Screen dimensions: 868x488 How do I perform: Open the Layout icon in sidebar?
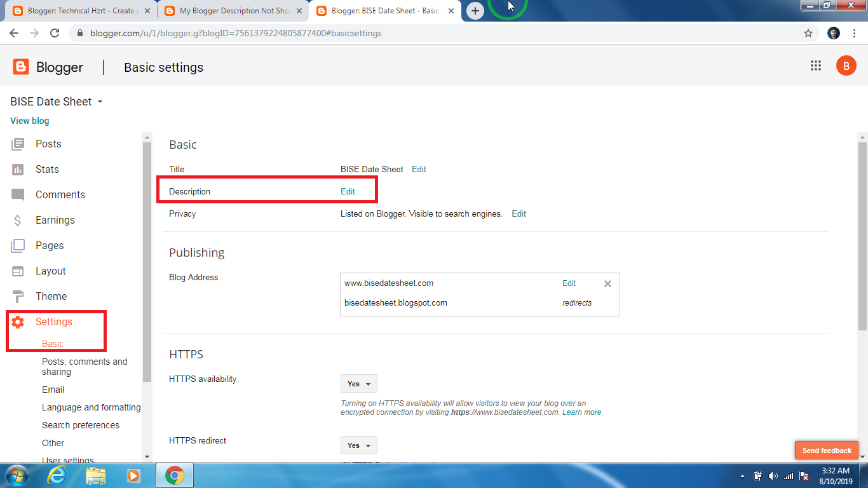(18, 271)
